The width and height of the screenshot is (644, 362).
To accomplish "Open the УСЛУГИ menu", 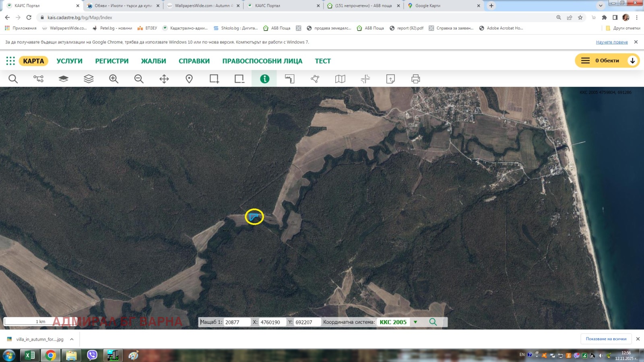I will tap(69, 61).
